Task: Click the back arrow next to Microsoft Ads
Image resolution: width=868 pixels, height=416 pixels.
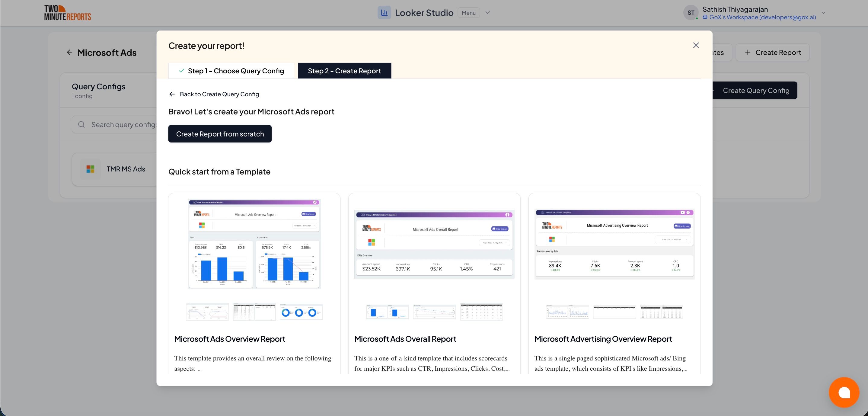Action: coord(69,52)
